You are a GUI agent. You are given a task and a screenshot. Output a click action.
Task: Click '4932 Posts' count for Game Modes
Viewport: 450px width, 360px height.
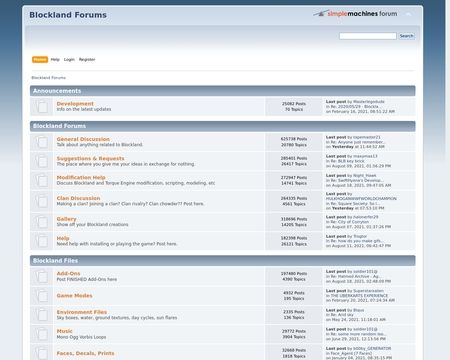coord(294,293)
